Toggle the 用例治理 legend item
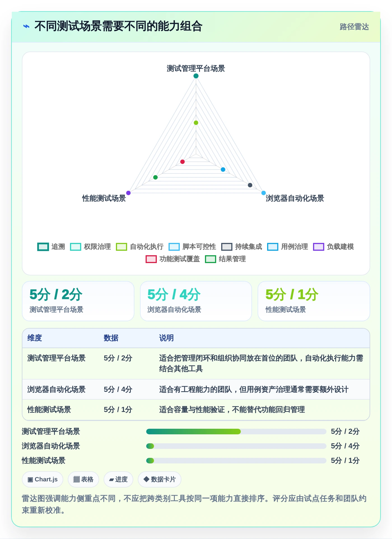The width and height of the screenshot is (392, 539). 288,247
